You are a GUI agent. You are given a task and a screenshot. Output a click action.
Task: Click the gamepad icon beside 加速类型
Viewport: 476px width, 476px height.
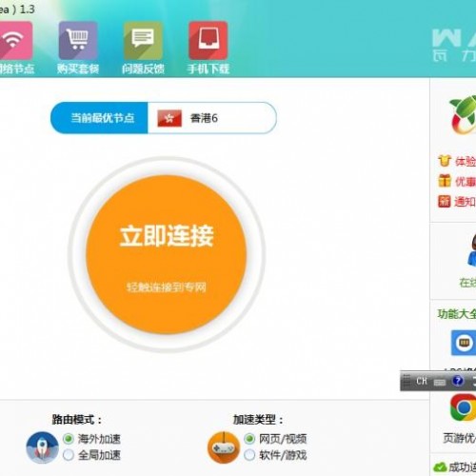click(224, 447)
